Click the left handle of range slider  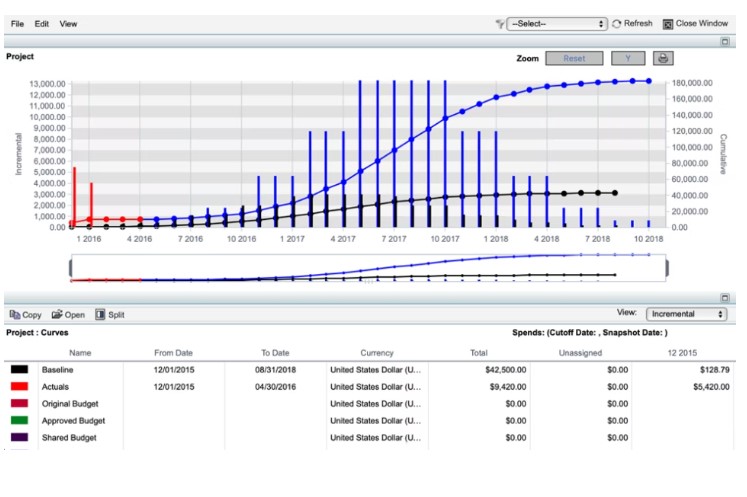pyautogui.click(x=70, y=269)
